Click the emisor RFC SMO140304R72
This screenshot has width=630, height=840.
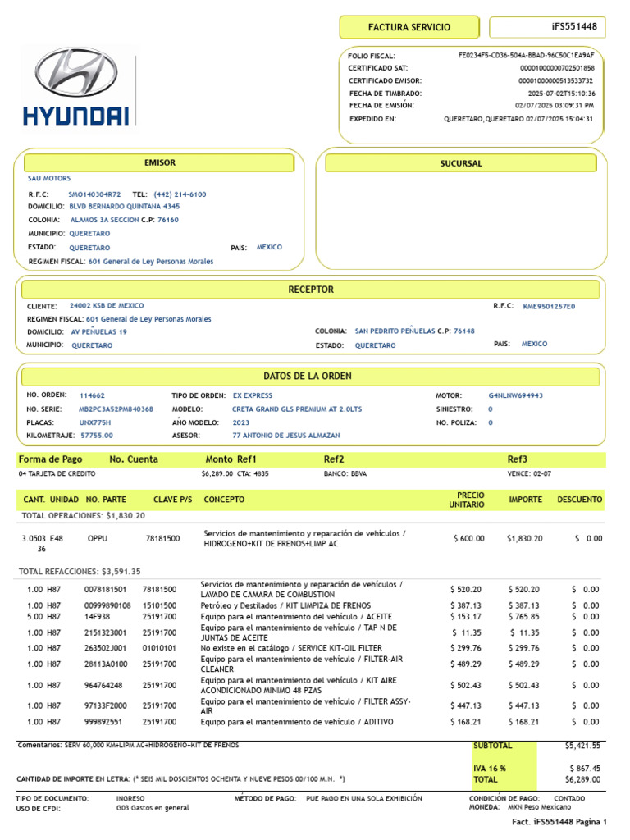94,194
